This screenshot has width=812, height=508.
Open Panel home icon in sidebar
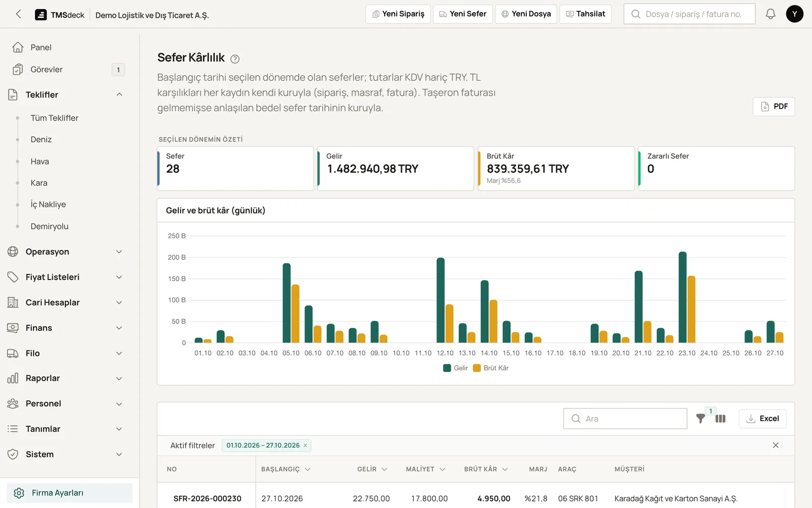pyautogui.click(x=18, y=47)
